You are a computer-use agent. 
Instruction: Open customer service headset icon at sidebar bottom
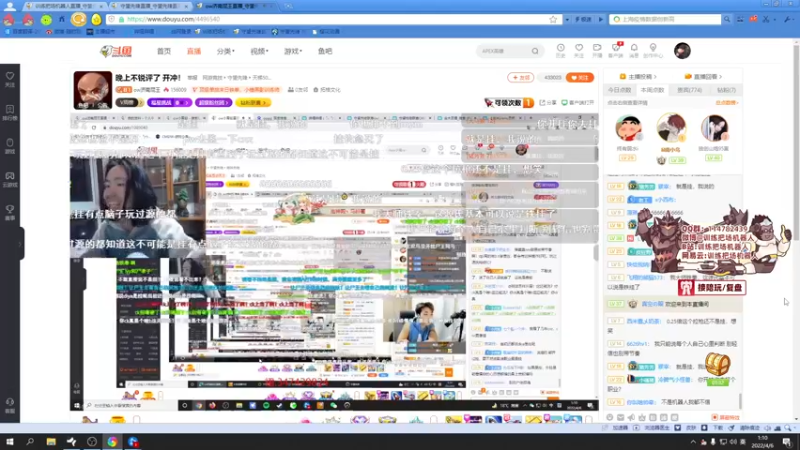pos(10,405)
